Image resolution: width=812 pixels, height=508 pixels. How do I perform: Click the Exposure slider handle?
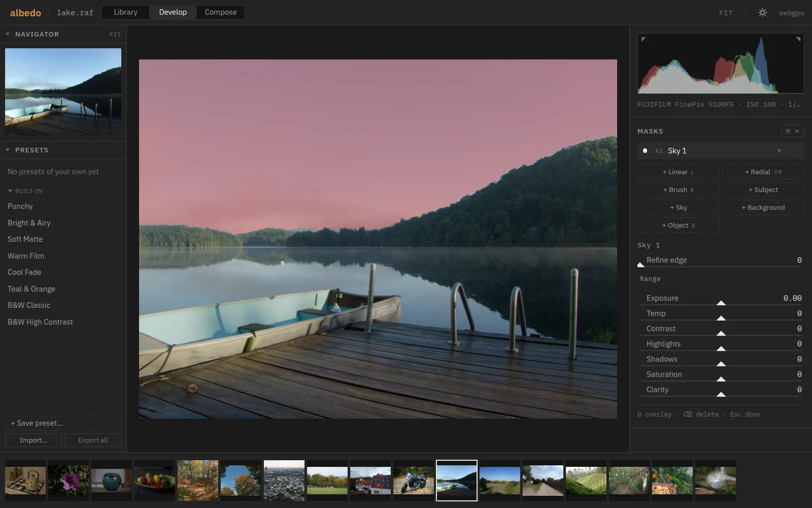tap(721, 303)
